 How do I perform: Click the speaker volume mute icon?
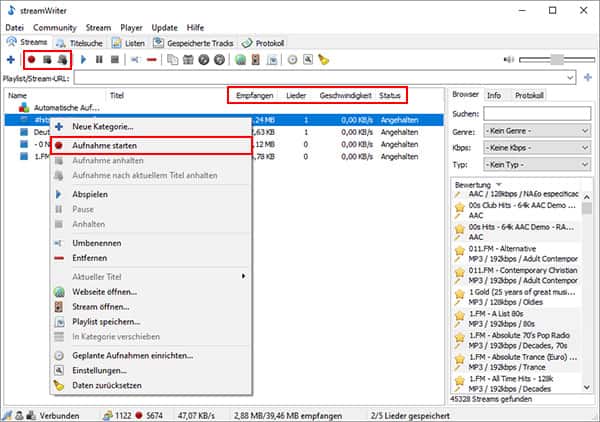tap(509, 60)
